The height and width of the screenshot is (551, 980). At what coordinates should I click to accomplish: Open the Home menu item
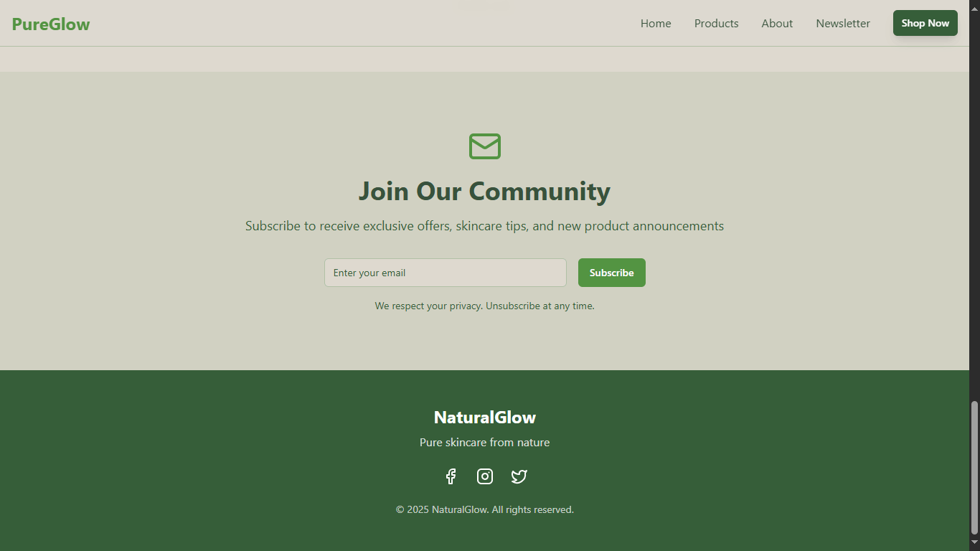tap(655, 23)
